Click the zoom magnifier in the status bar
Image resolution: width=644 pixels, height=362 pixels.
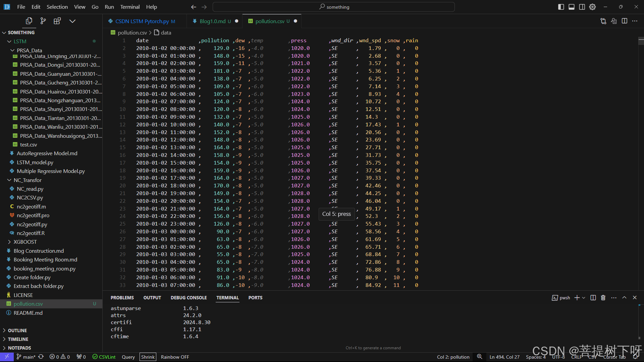(x=480, y=357)
